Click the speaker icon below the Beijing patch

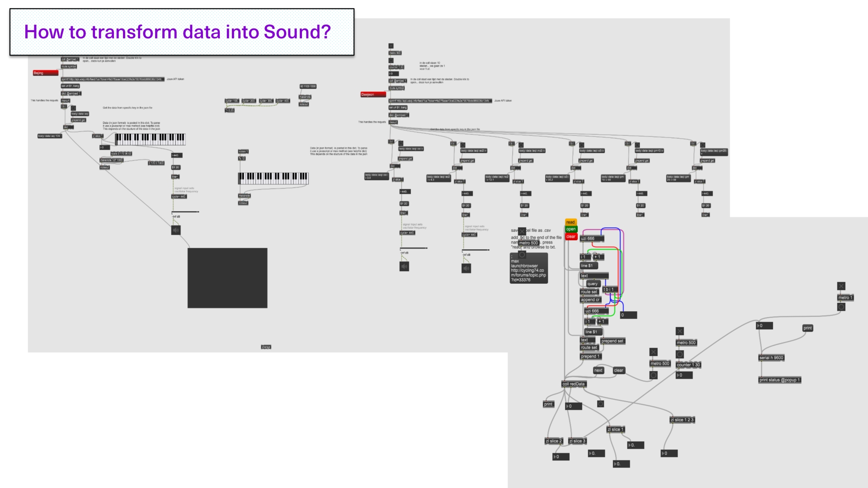[176, 230]
